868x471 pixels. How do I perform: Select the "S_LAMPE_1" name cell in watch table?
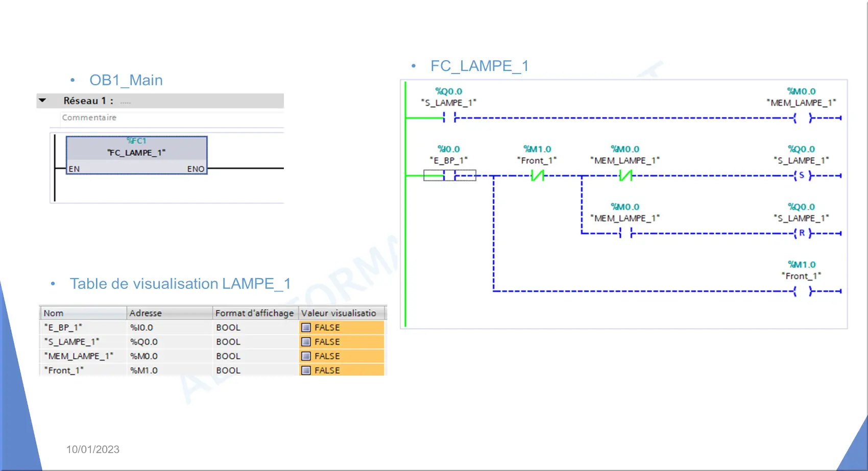83,342
